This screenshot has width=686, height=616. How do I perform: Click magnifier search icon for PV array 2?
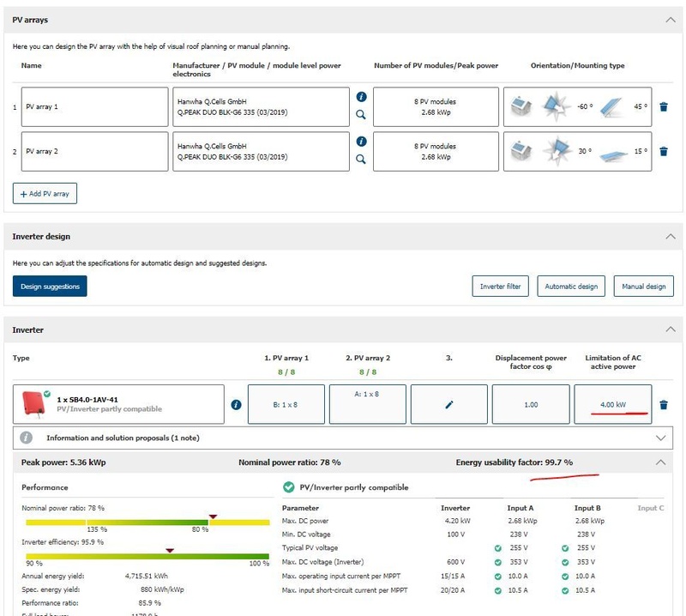[361, 159]
